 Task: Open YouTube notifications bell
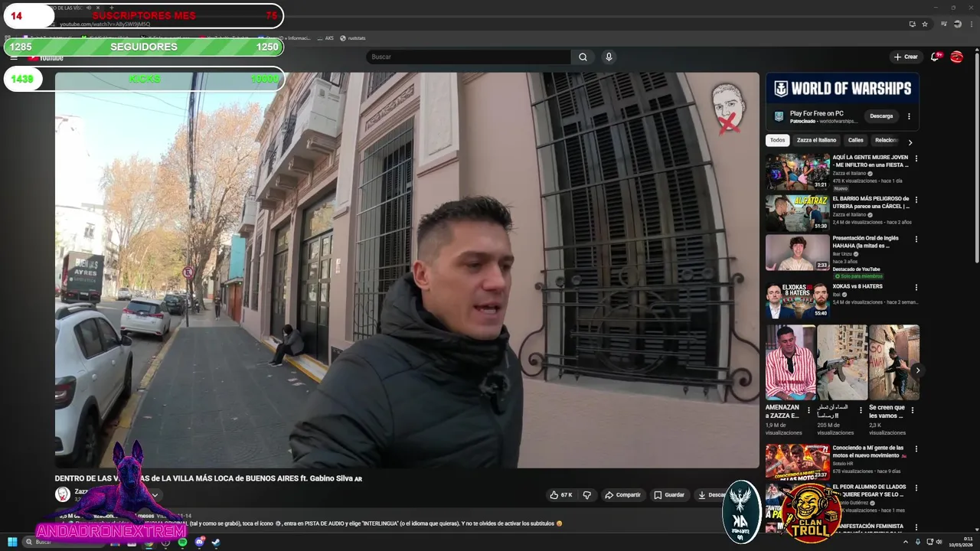(x=935, y=57)
